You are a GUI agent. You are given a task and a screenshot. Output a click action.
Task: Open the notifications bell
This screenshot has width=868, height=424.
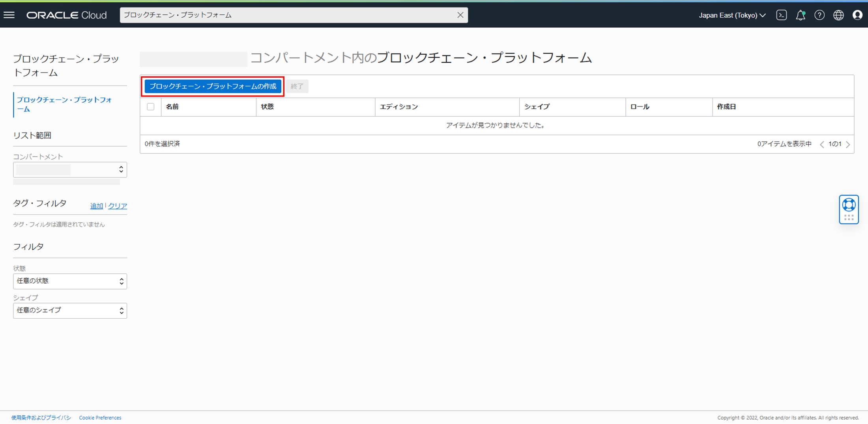click(801, 15)
